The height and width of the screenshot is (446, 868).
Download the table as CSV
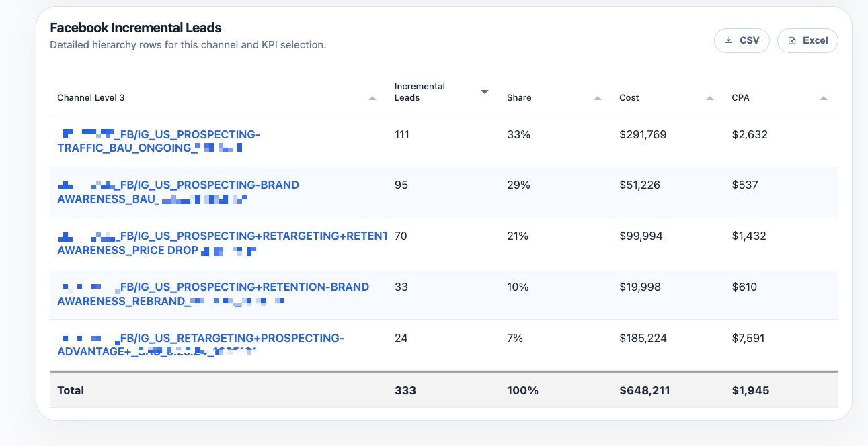(x=742, y=40)
